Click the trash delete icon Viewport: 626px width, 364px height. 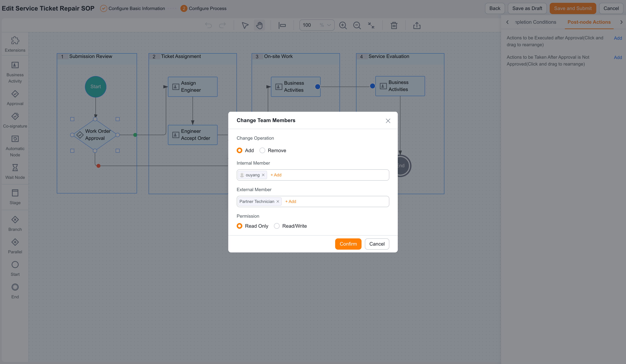tap(394, 25)
